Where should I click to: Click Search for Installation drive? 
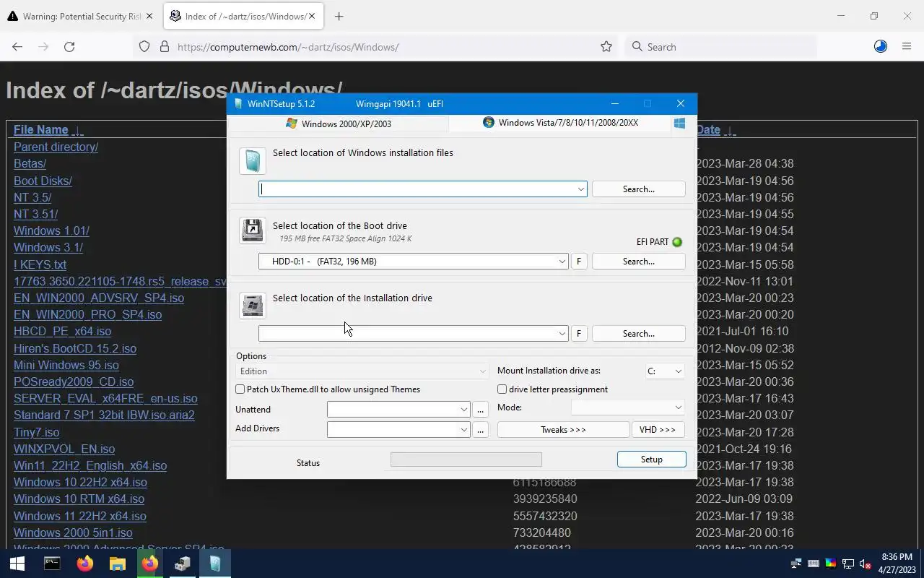pos(639,334)
